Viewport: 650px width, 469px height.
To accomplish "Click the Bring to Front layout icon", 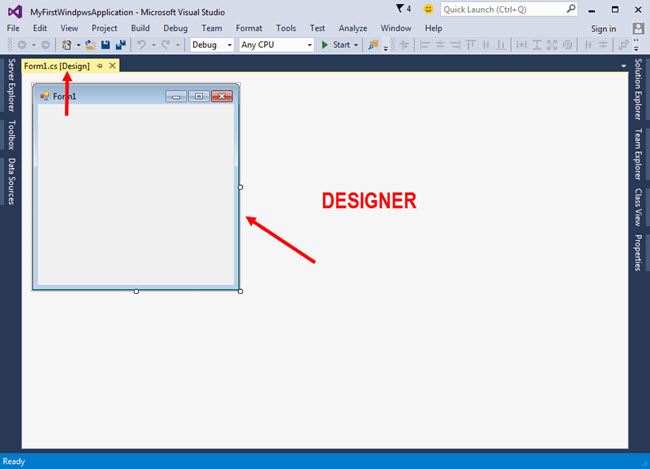I will pos(623,45).
